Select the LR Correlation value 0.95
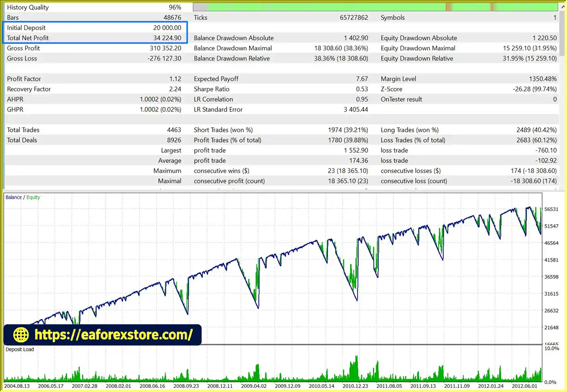Screen dimensions: 567x392 362,99
